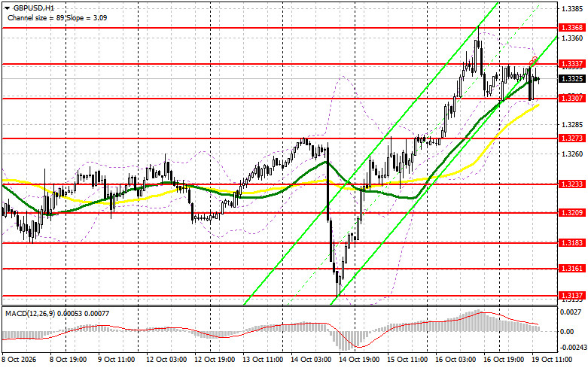Click the 16 Oct 03:00 time label

click(x=455, y=360)
